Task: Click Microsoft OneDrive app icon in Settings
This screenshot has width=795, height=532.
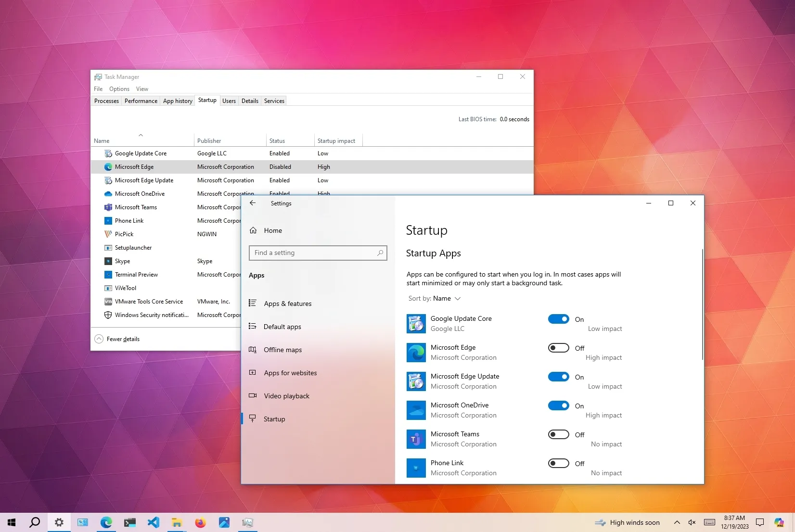Action: tap(416, 410)
